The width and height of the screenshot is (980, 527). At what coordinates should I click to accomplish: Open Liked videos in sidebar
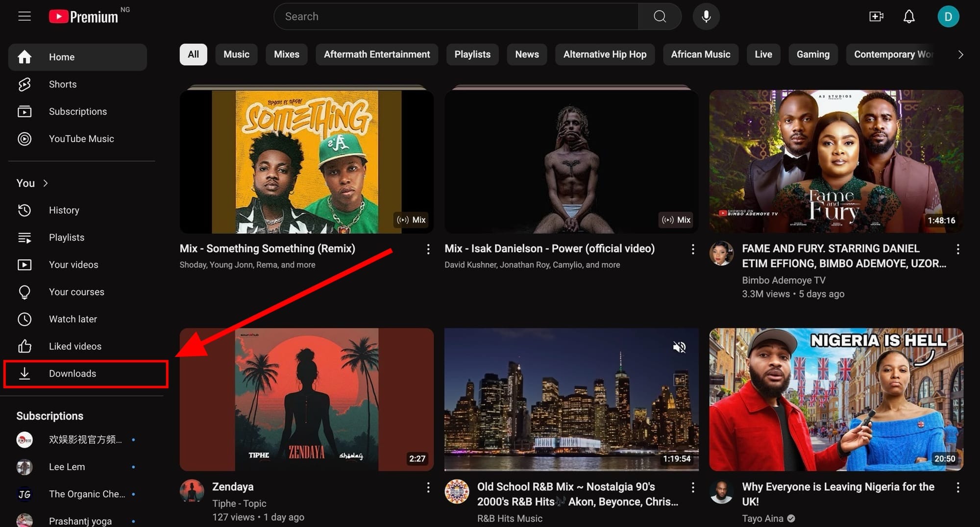tap(77, 347)
